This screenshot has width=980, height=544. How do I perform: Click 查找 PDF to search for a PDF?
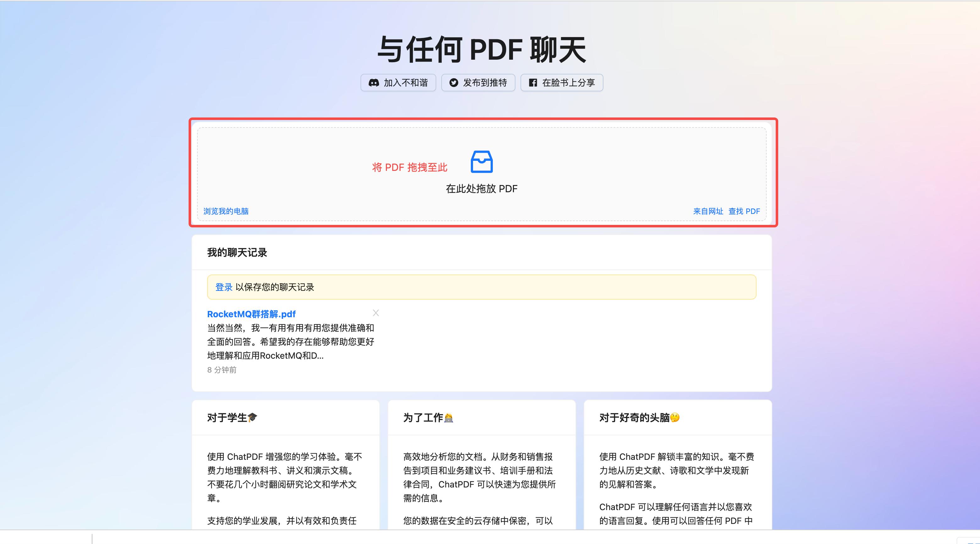744,211
